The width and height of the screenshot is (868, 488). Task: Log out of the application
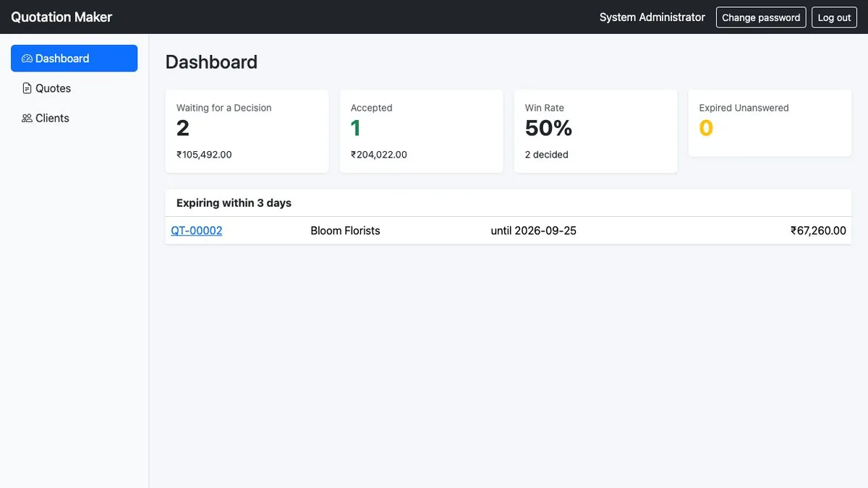(834, 17)
